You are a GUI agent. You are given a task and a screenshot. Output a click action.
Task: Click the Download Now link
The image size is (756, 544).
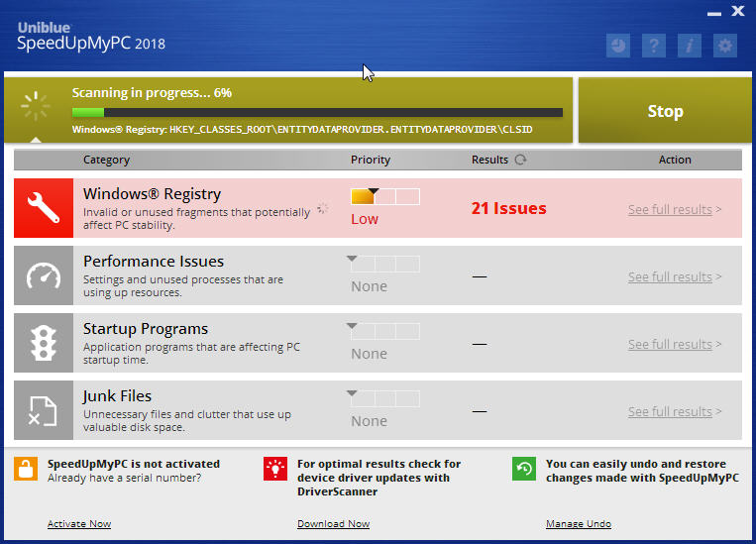point(333,524)
